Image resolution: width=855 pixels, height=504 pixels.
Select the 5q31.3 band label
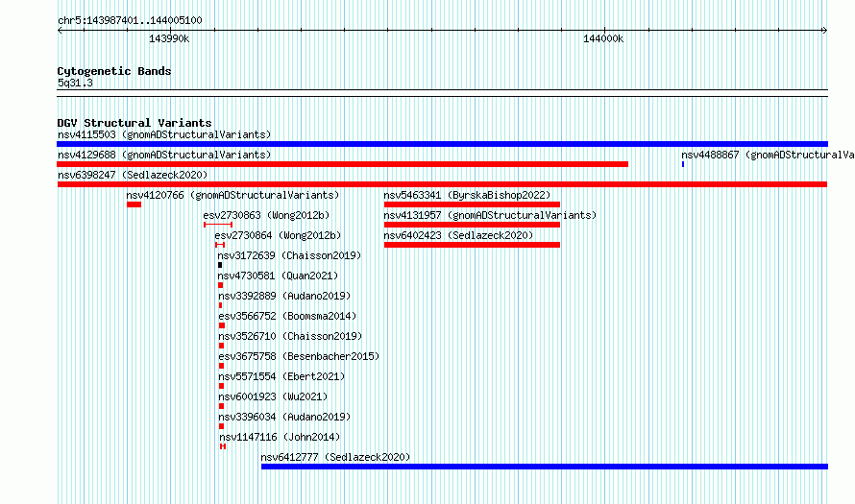tap(75, 84)
